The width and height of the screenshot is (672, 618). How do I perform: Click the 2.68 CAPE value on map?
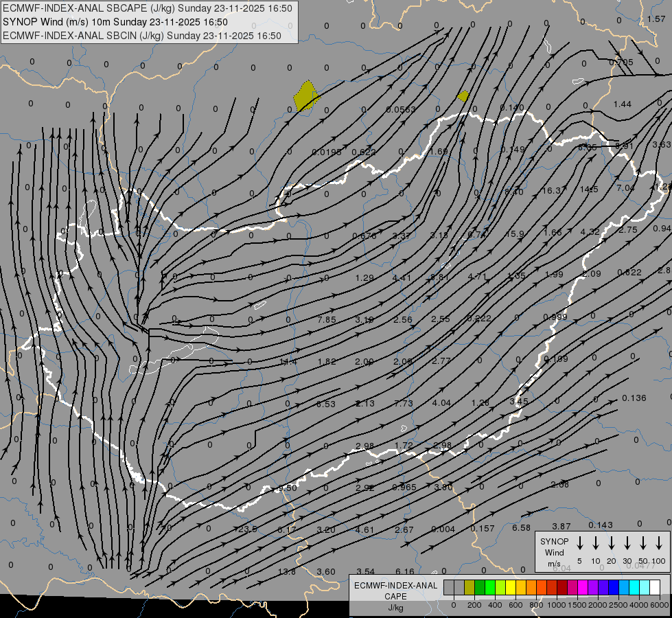point(559,484)
